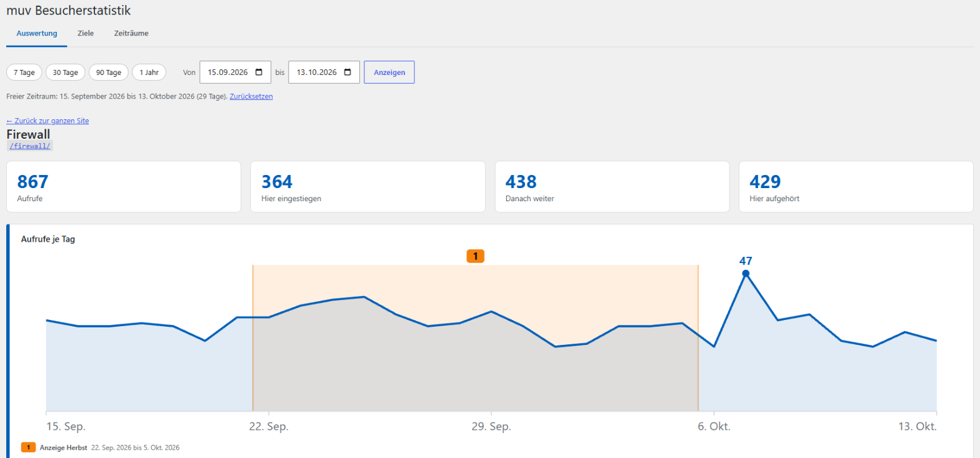Click the orange 1 legend badge beside Anzeige Herbst
980x458 pixels.
[x=28, y=447]
